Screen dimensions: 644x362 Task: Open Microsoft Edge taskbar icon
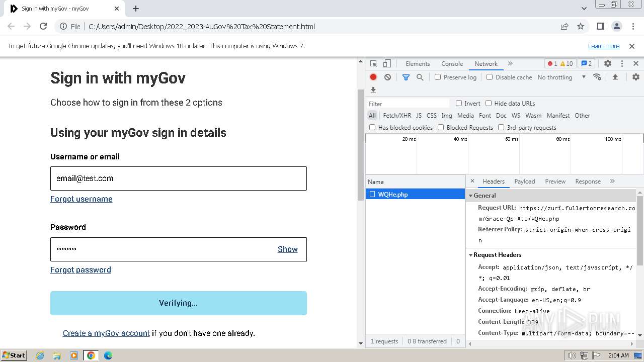coord(108,355)
